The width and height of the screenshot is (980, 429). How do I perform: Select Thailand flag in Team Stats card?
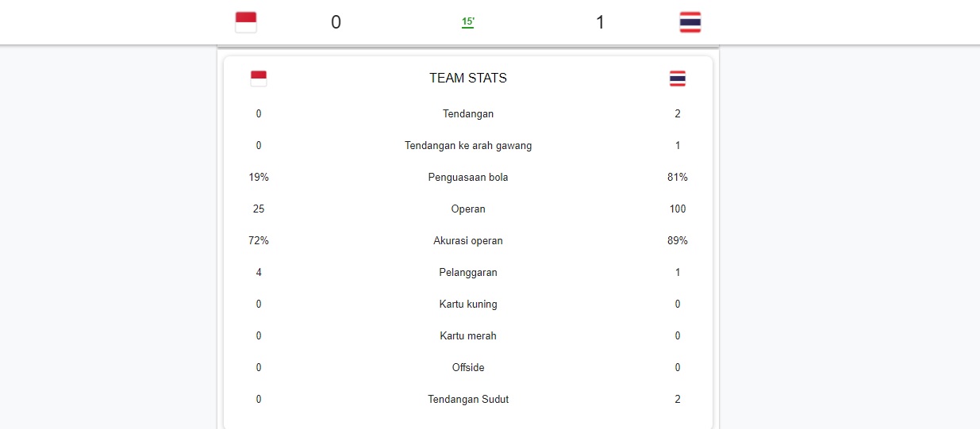click(x=678, y=79)
